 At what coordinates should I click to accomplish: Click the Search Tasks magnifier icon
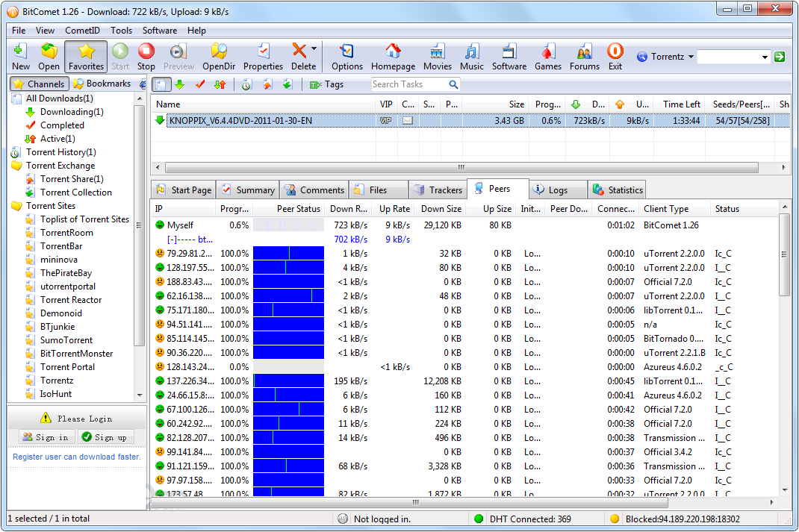click(453, 84)
